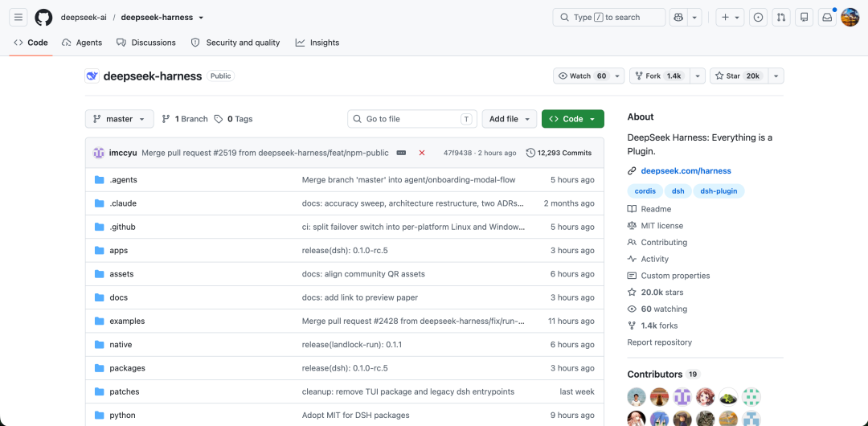Image resolution: width=868 pixels, height=426 pixels.
Task: Switch to the Code tab
Action: pos(31,43)
